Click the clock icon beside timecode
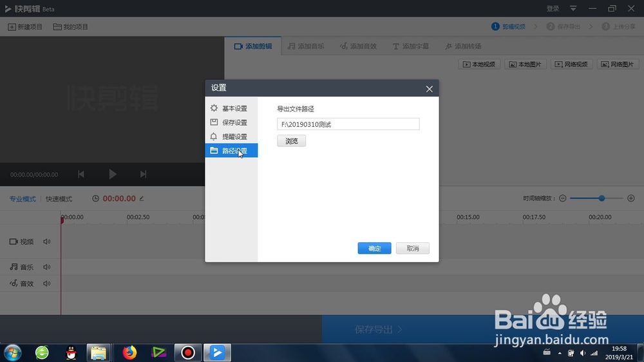Screen dimensions: 644x362 (95, 198)
